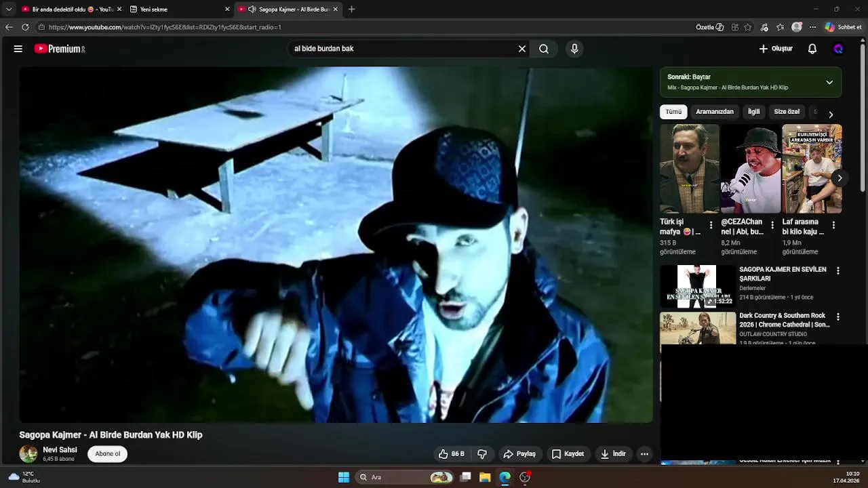Share the video with Paylaş
The width and height of the screenshot is (868, 488).
pos(519,454)
